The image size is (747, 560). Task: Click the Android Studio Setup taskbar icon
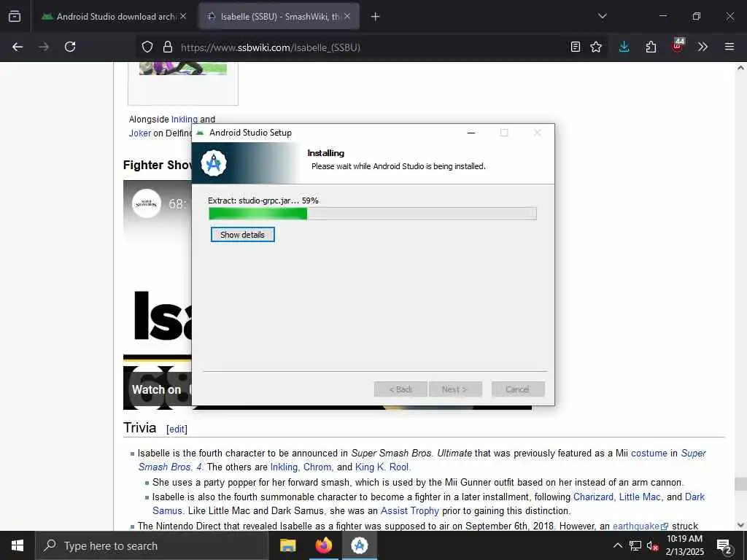point(359,545)
